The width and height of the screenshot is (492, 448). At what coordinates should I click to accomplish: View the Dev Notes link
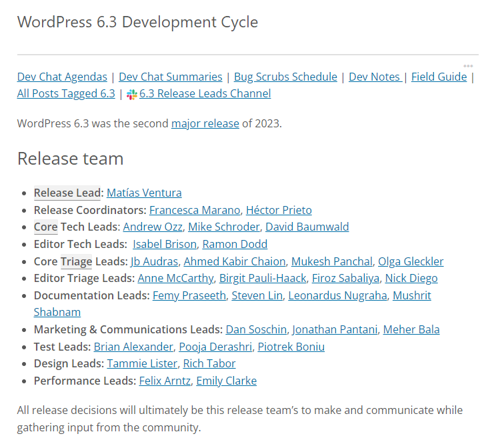pyautogui.click(x=375, y=77)
